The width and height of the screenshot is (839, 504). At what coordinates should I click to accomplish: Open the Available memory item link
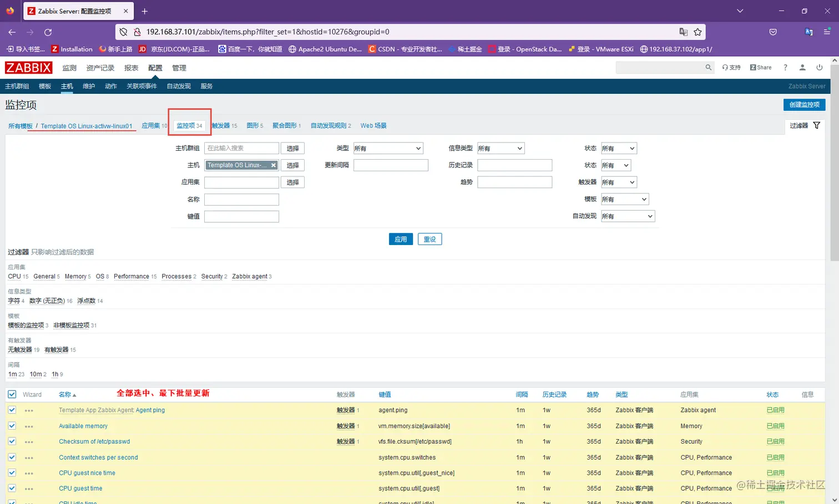point(83,426)
